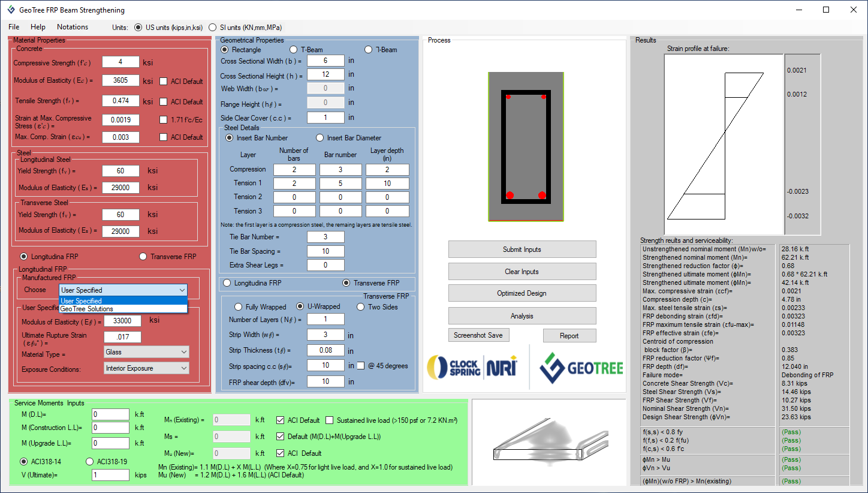This screenshot has height=493, width=868.
Task: Choose GeoTree Solutions from dropdown list
Action: [87, 309]
